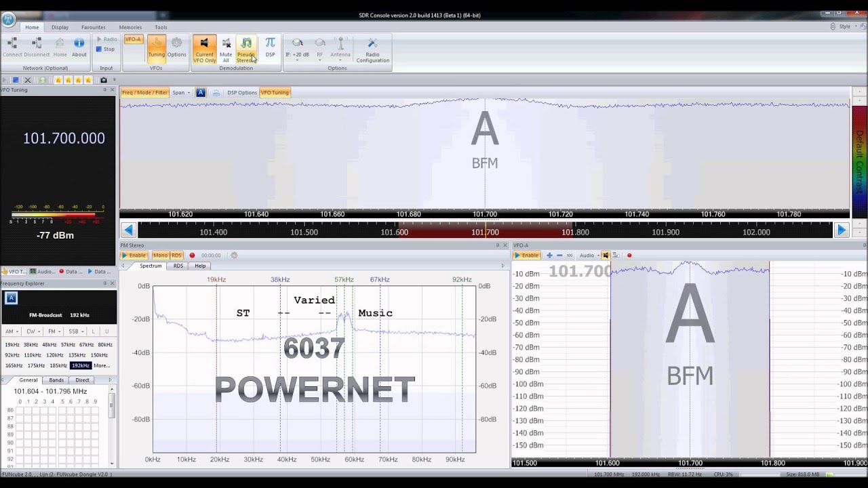
Task: Select the 192kHz filter bandwidth
Action: click(x=79, y=365)
